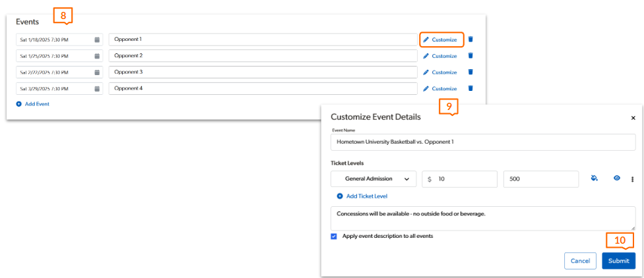The width and height of the screenshot is (644, 278).
Task: Click Customize for Opponent 1
Action: (x=441, y=40)
